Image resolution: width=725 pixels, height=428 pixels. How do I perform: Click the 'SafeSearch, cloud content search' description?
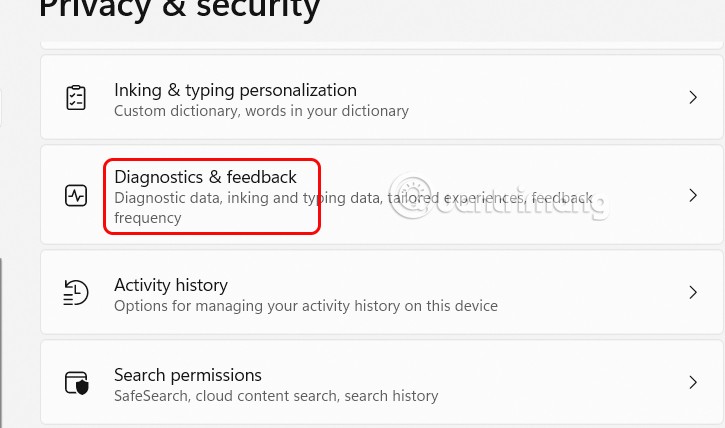pos(276,396)
